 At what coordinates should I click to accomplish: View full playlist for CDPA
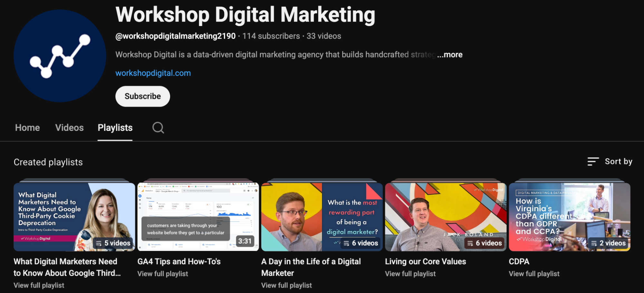coord(534,274)
